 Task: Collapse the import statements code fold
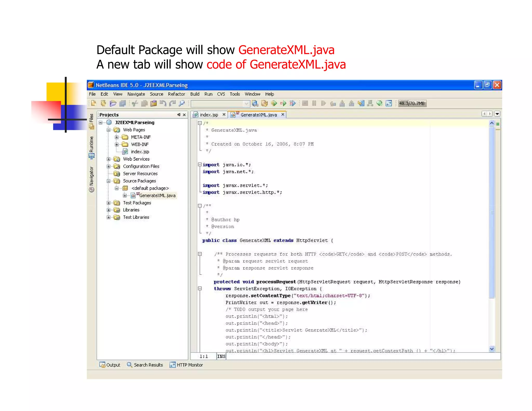click(200, 164)
